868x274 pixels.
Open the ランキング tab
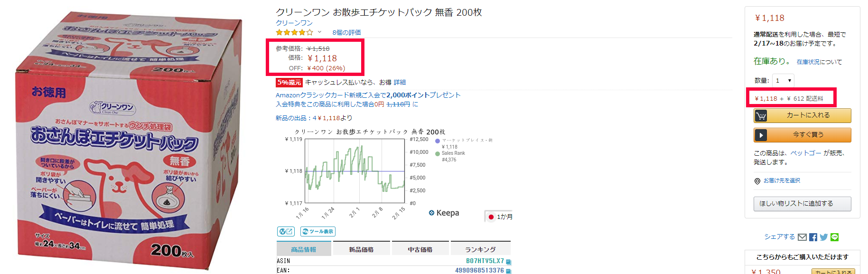pyautogui.click(x=480, y=249)
